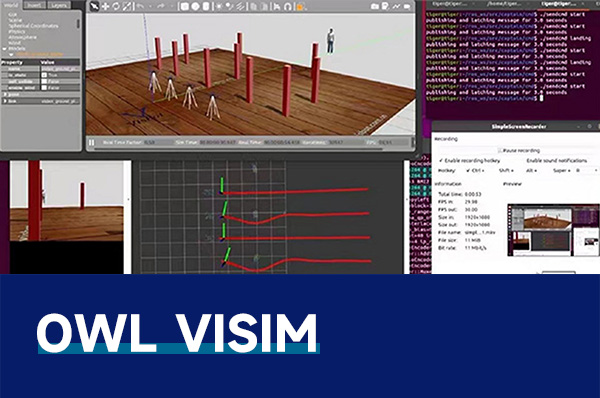Click the name property value field
This screenshot has width=600, height=398.
[x=60, y=69]
